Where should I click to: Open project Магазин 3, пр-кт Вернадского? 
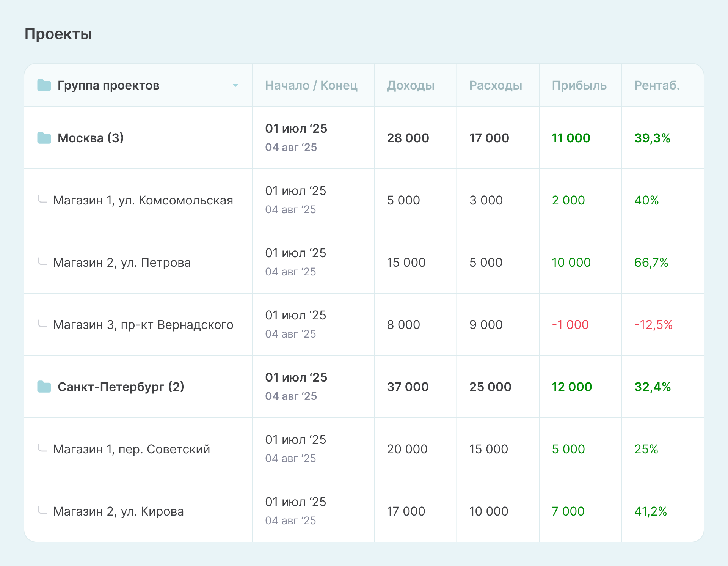point(143,325)
